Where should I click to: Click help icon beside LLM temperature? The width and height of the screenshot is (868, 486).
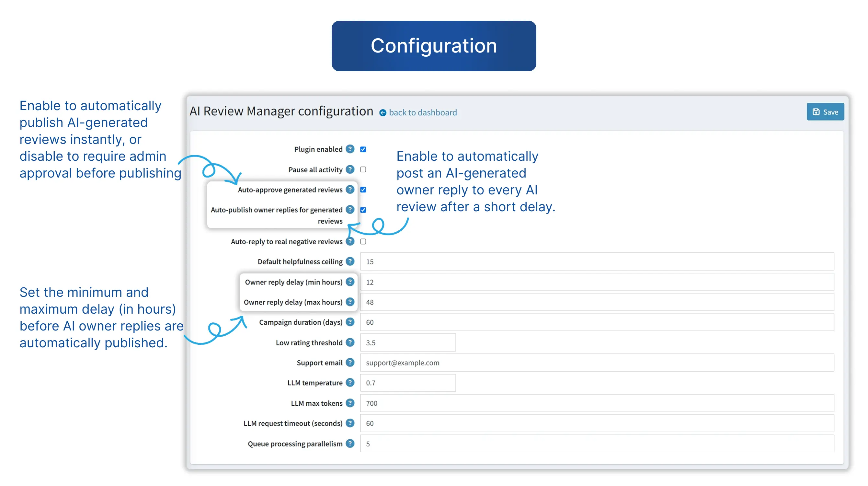(x=350, y=383)
